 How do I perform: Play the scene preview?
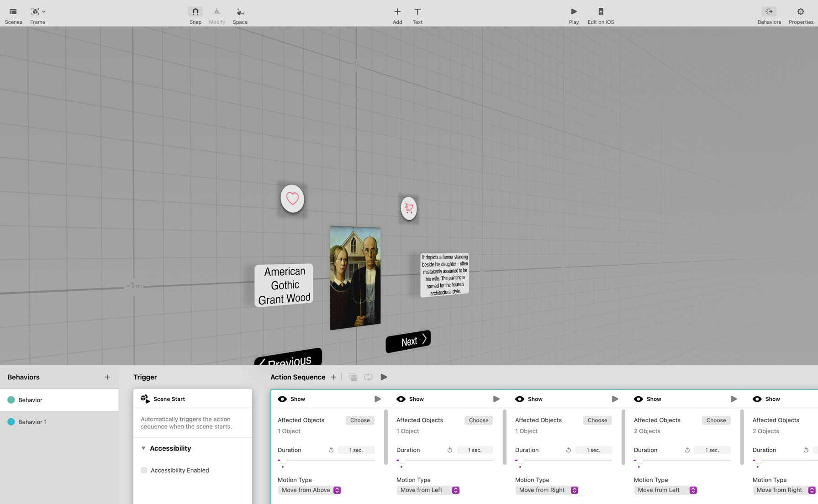click(x=574, y=16)
